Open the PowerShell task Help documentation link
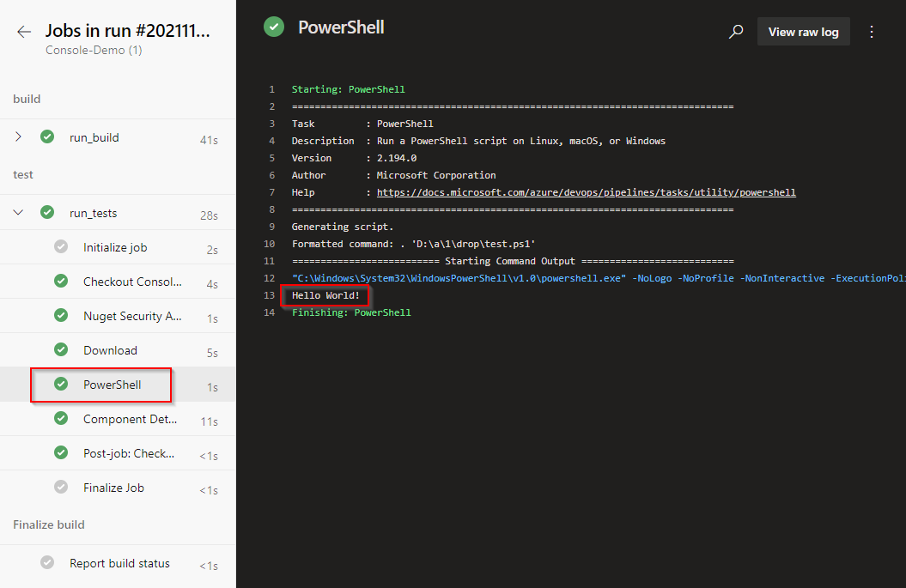The height and width of the screenshot is (588, 906). pyautogui.click(x=586, y=191)
